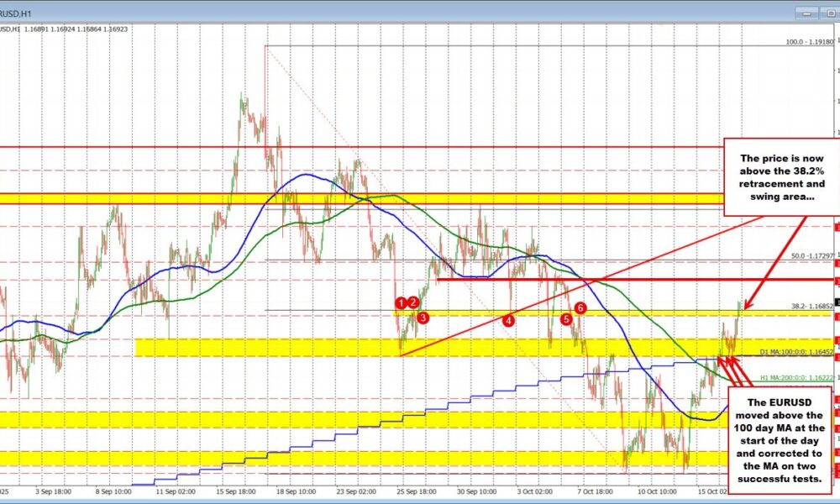This screenshot has height=504, width=840.
Task: Select red circle marker number 4
Action: click(x=507, y=320)
